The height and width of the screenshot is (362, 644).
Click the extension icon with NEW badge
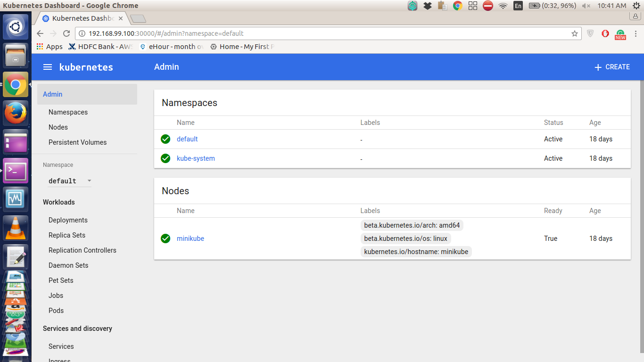620,34
